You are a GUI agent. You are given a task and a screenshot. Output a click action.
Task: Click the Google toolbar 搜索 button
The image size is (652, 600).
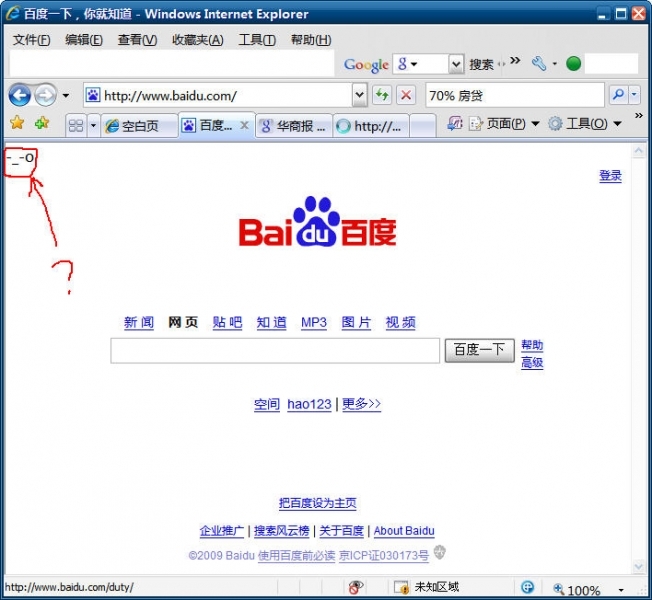(481, 64)
